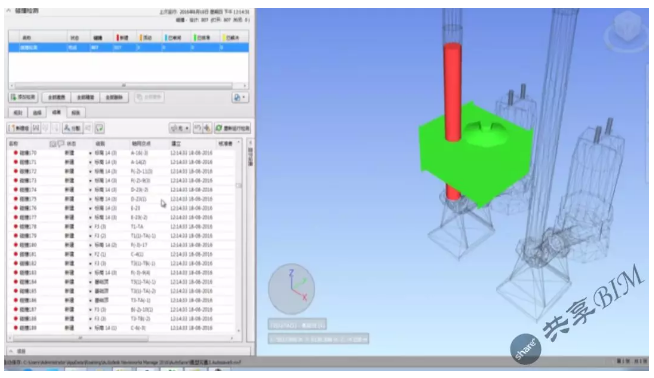The width and height of the screenshot is (654, 378).
Task: Select clash result 碰撞175
Action: (28, 199)
